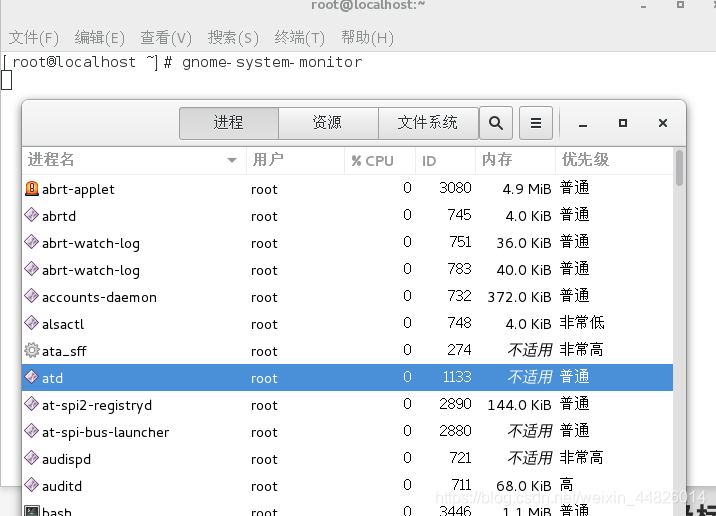This screenshot has height=516, width=716.
Task: Click the accounts-daemon process icon
Action: [x=32, y=296]
